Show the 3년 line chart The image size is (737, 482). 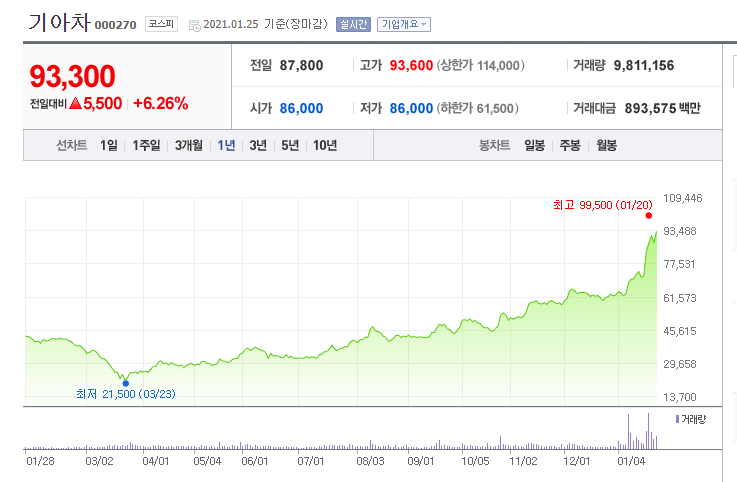point(258,145)
